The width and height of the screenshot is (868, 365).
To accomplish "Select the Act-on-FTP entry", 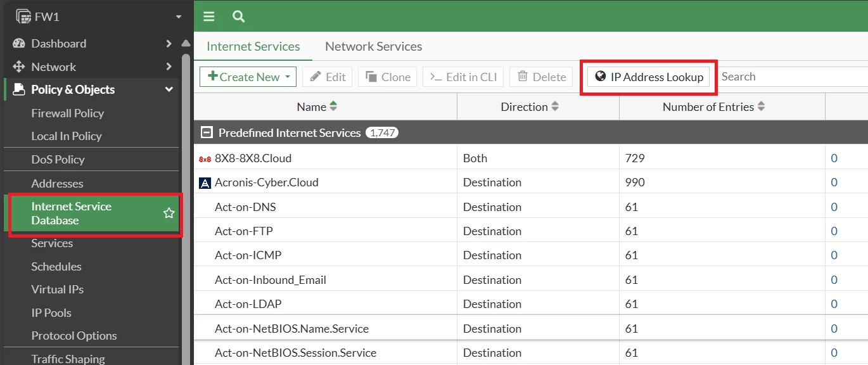I will (x=531, y=231).
